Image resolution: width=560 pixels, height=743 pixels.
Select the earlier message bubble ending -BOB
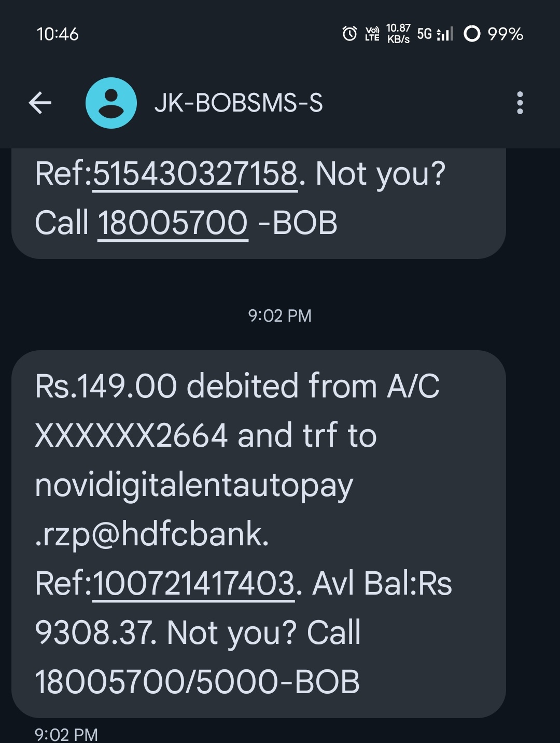pyautogui.click(x=258, y=203)
